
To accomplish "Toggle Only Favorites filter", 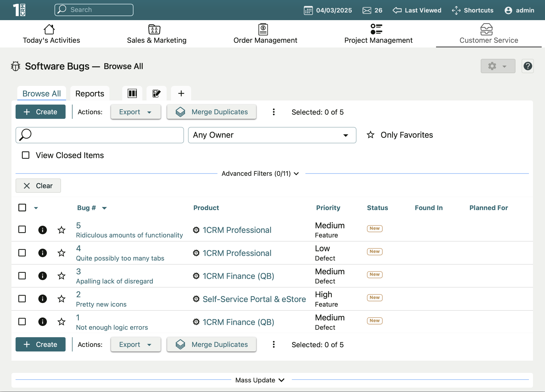I will point(400,135).
